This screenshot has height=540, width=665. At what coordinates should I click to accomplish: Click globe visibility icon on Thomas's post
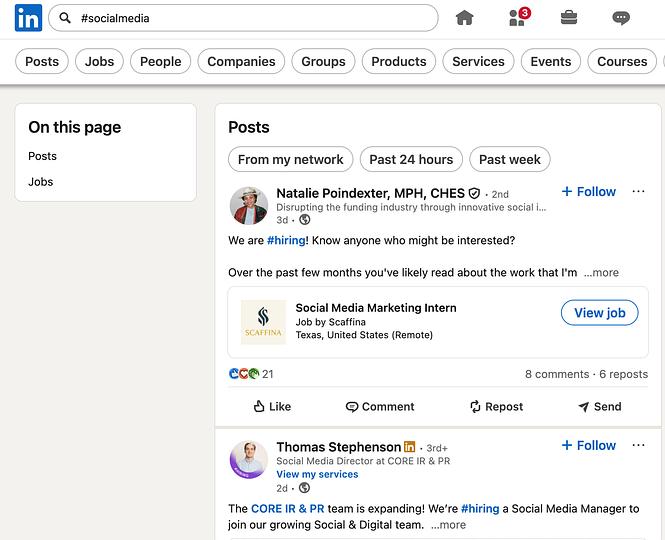(304, 488)
